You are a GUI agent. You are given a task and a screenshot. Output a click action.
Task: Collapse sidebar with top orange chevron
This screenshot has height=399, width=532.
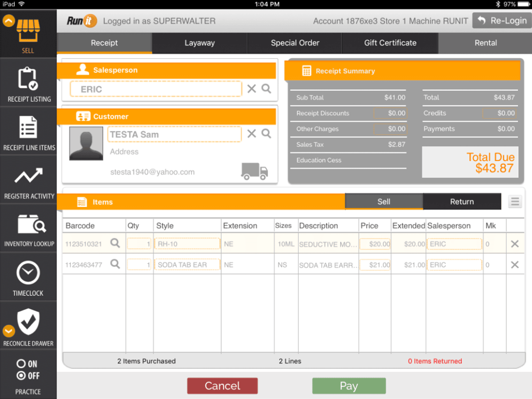click(x=8, y=21)
